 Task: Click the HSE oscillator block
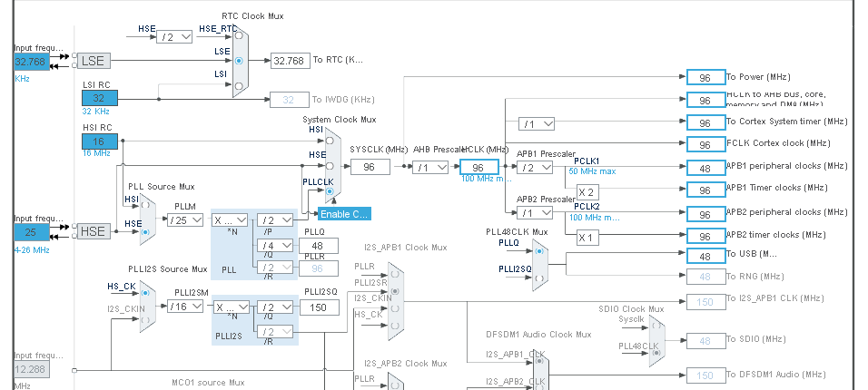(x=94, y=231)
